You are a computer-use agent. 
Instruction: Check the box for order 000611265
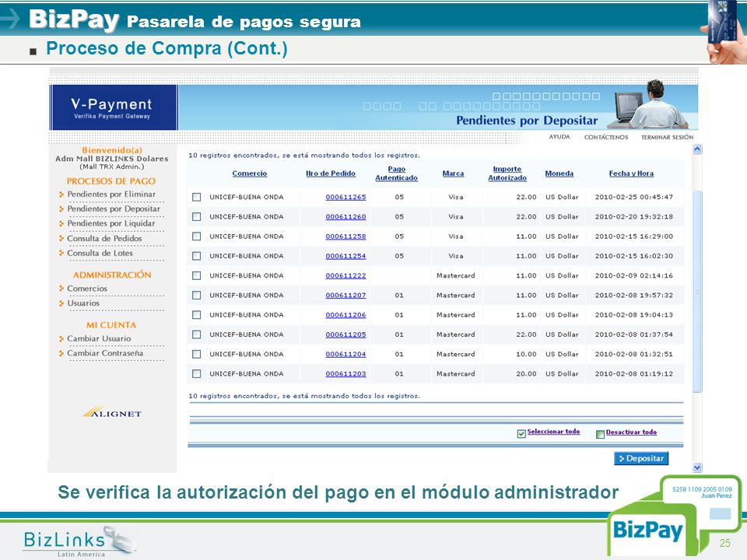(196, 197)
